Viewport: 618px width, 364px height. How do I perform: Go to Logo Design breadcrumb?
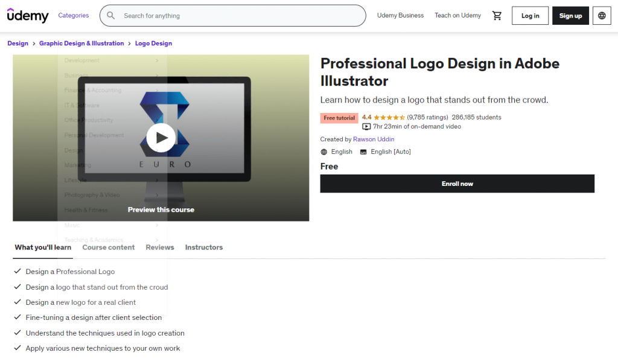[154, 43]
